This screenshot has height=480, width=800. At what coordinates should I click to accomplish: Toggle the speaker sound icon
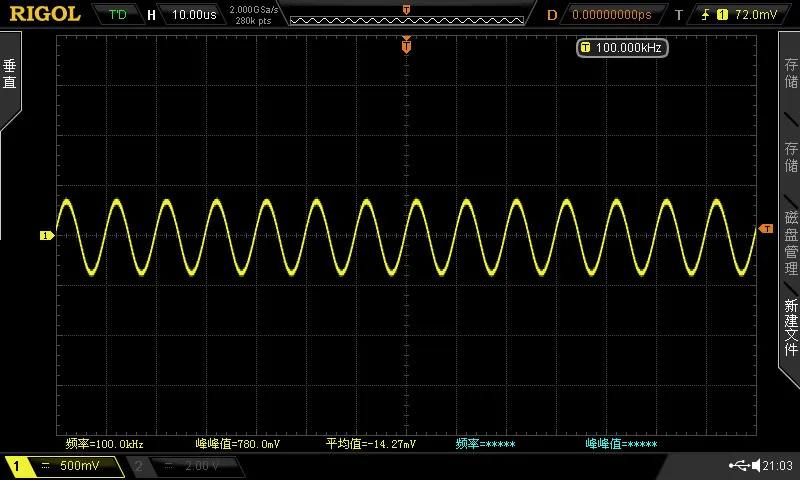click(756, 465)
